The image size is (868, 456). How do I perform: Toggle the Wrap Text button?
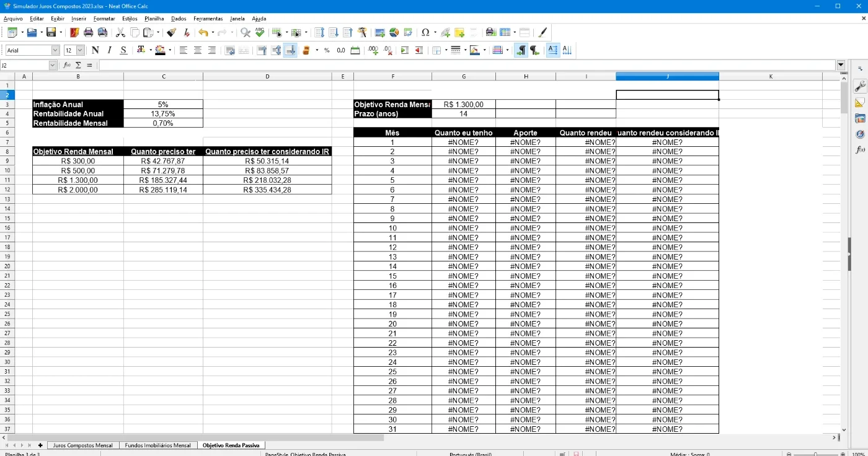(x=229, y=50)
